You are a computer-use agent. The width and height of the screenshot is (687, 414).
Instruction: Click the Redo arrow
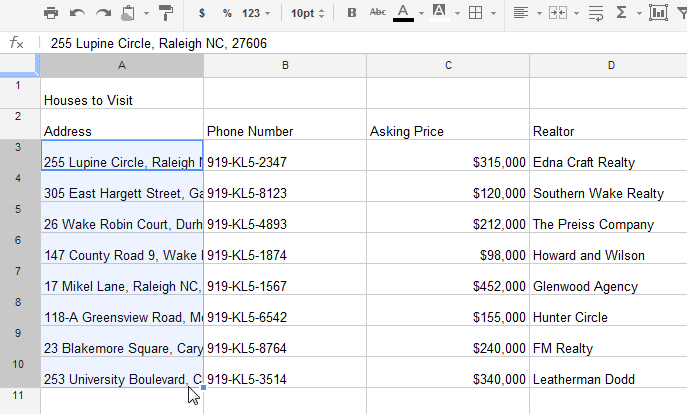[x=103, y=13]
